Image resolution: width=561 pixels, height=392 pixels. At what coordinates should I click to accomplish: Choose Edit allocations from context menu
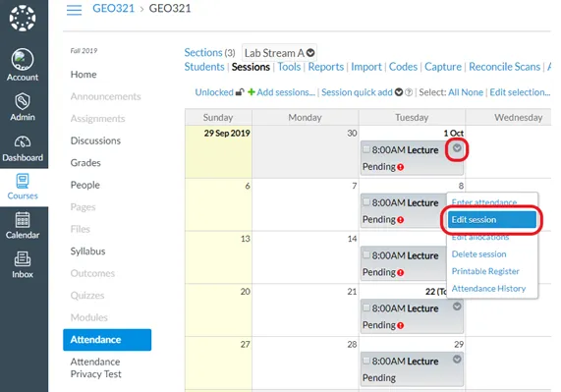tap(480, 237)
